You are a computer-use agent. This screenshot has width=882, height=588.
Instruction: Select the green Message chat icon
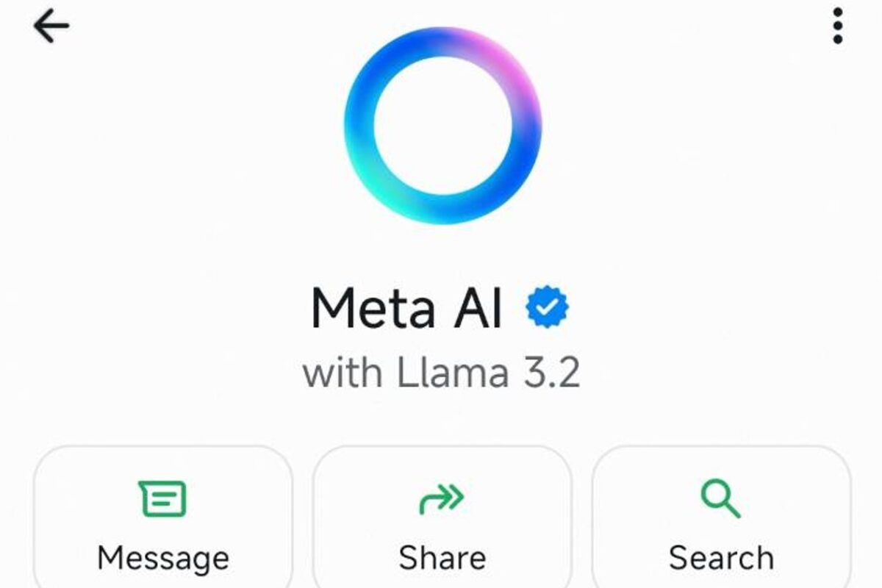coord(162,500)
